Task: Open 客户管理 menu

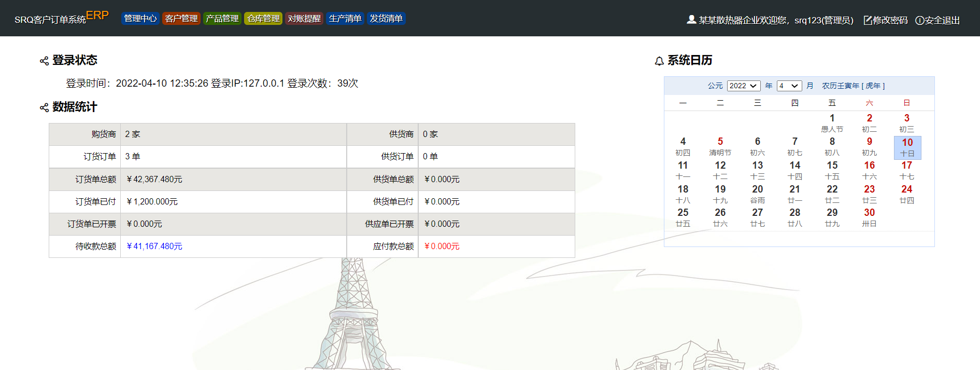Action: click(x=181, y=19)
